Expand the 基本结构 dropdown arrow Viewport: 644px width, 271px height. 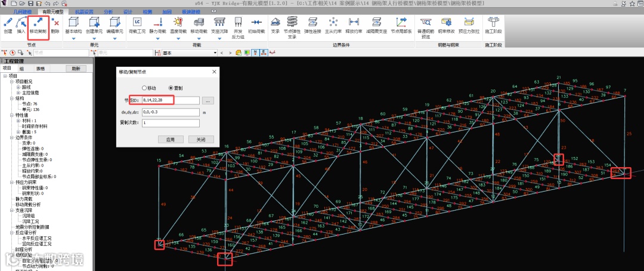point(74,39)
